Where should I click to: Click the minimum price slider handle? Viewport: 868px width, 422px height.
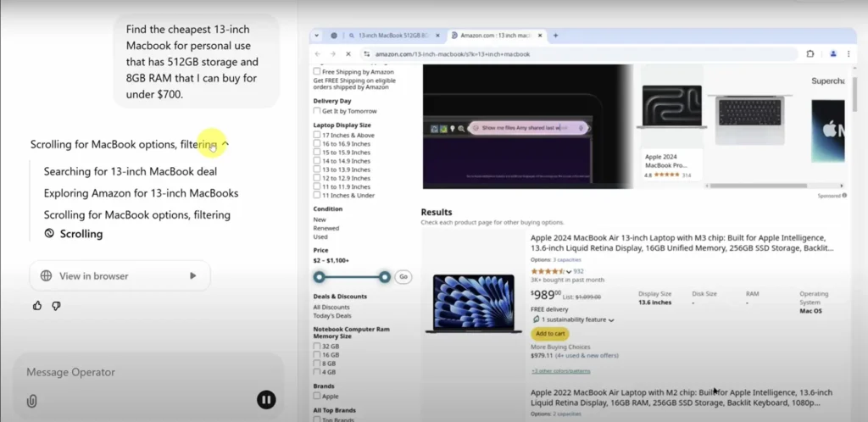pyautogui.click(x=319, y=276)
